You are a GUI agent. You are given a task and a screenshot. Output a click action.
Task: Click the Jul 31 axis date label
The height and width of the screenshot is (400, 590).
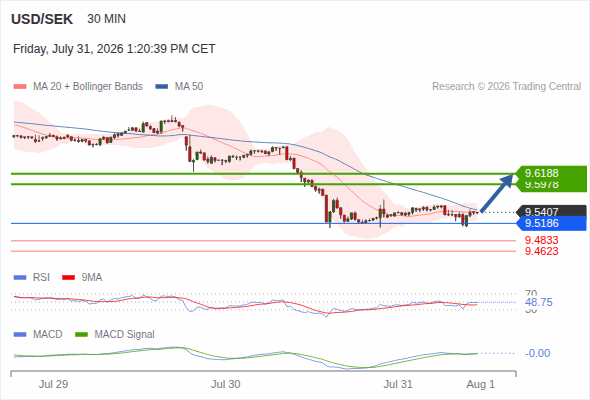(398, 384)
